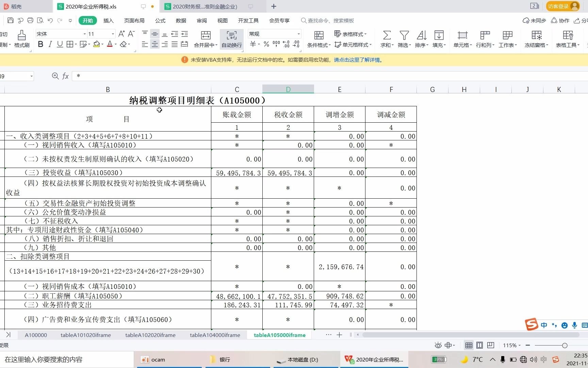Toggle Underline formatting
588x368 pixels.
coord(60,44)
